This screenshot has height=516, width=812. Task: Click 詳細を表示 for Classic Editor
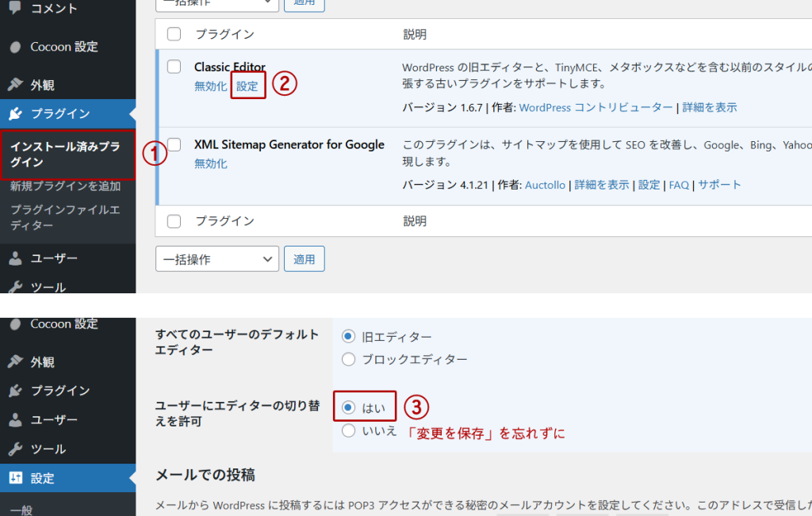710,108
